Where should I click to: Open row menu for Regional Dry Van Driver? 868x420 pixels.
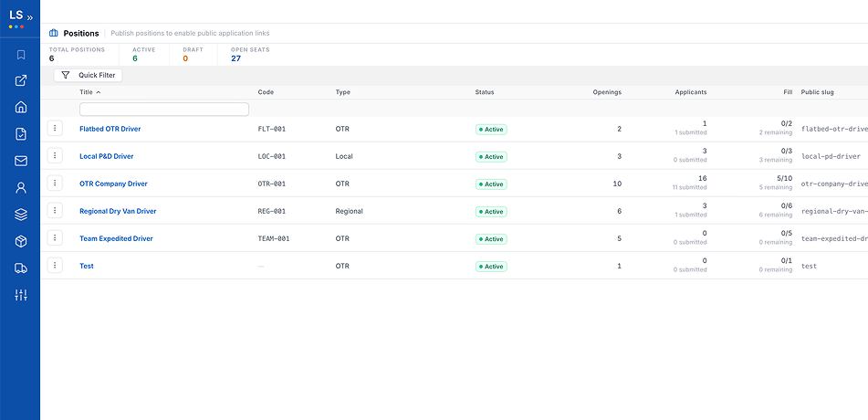click(55, 211)
